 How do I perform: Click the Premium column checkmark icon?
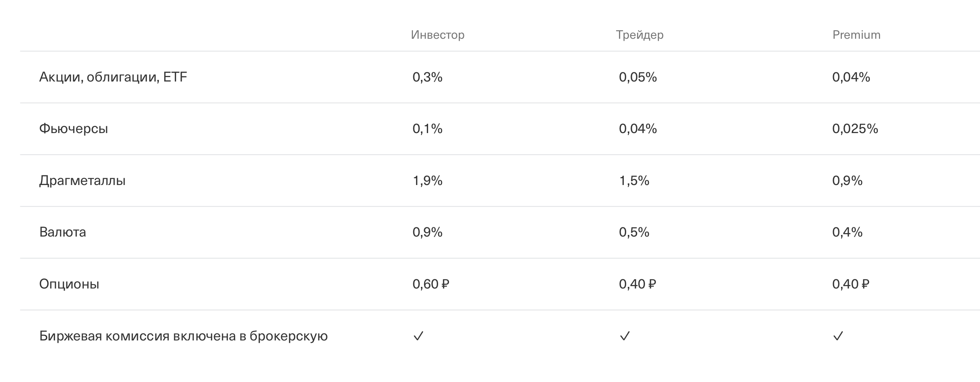click(838, 336)
